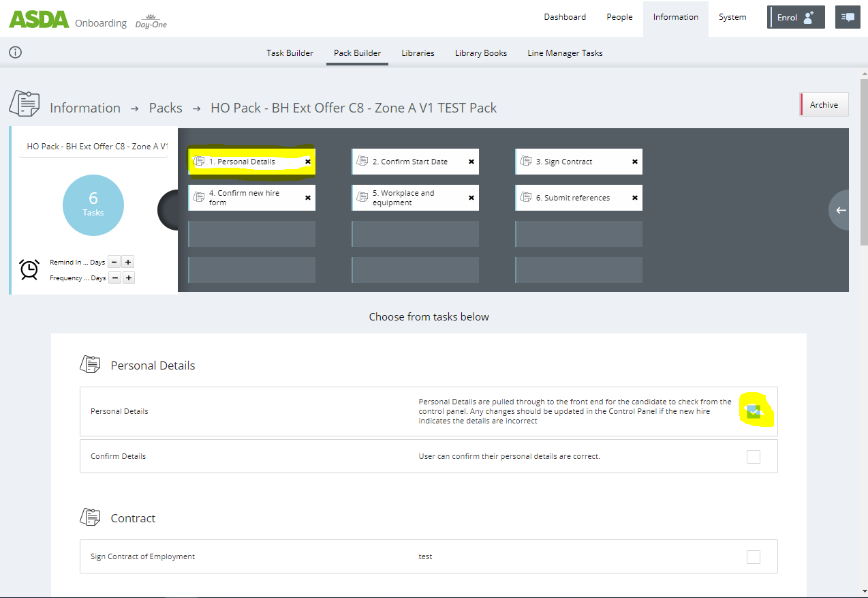The width and height of the screenshot is (868, 598).
Task: Remove the Sign Contract task tile
Action: pyautogui.click(x=634, y=162)
